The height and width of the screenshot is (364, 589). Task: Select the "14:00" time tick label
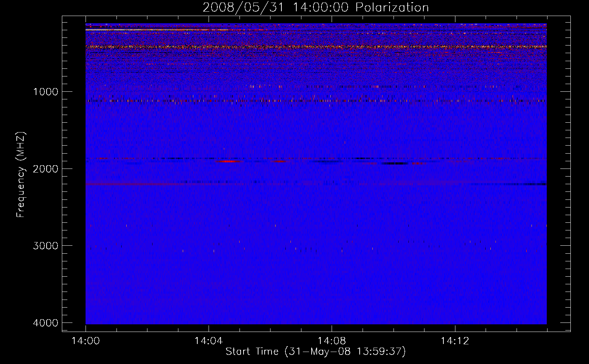coord(86,341)
